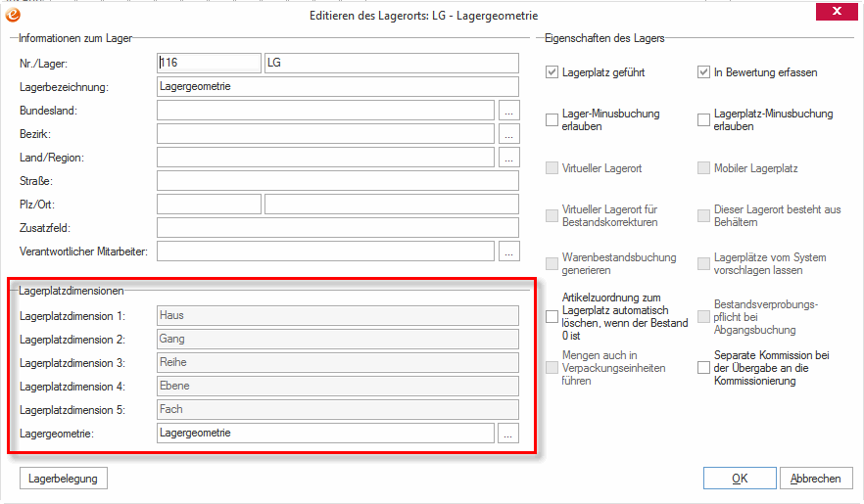The height and width of the screenshot is (504, 864).
Task: Open Verantwortlicher Mitarbeiter lookup button
Action: pos(508,252)
